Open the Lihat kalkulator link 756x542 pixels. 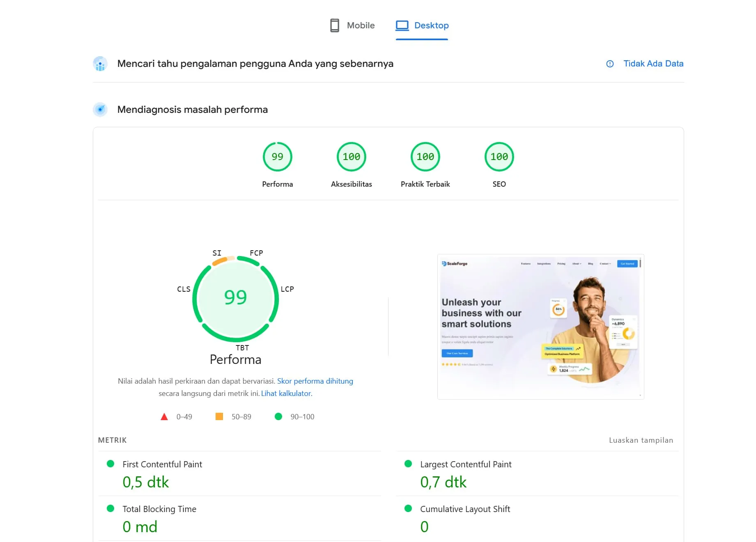pyautogui.click(x=286, y=393)
